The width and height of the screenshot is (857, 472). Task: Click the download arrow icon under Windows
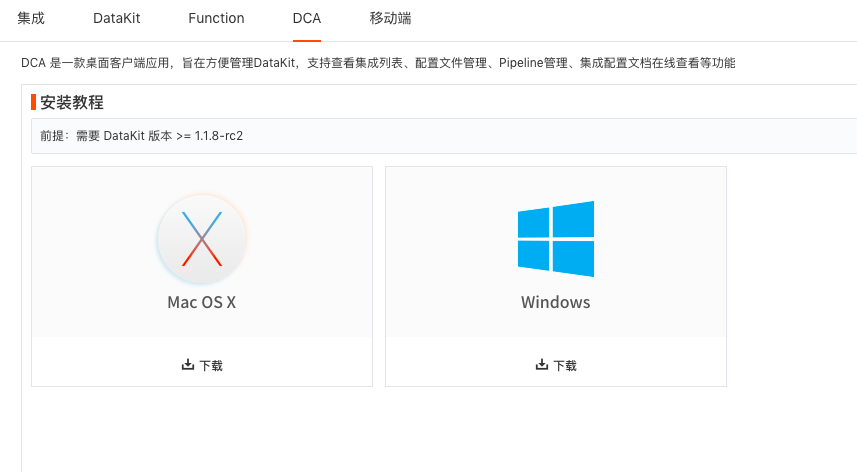click(542, 364)
